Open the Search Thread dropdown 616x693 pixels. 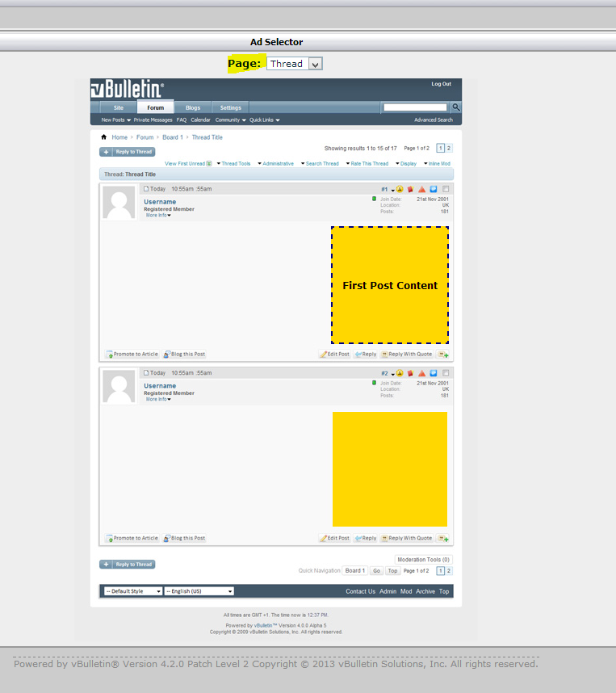(x=320, y=163)
